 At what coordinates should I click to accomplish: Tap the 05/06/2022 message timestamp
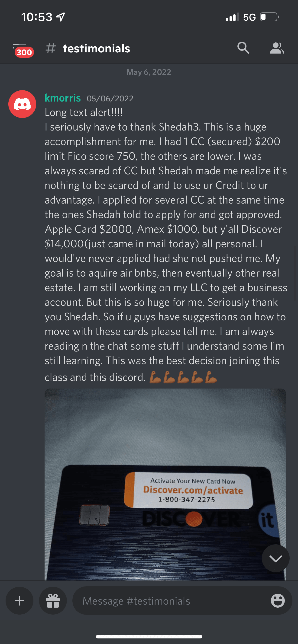pos(110,99)
